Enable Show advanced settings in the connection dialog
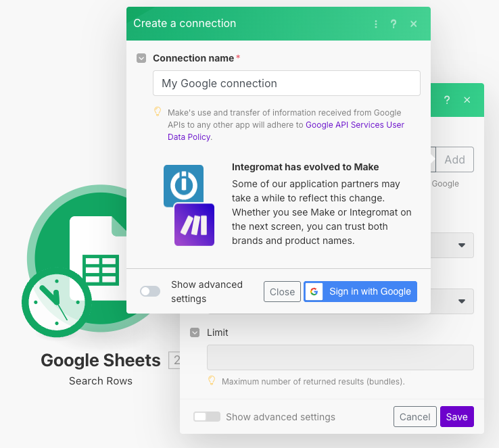 coord(150,291)
